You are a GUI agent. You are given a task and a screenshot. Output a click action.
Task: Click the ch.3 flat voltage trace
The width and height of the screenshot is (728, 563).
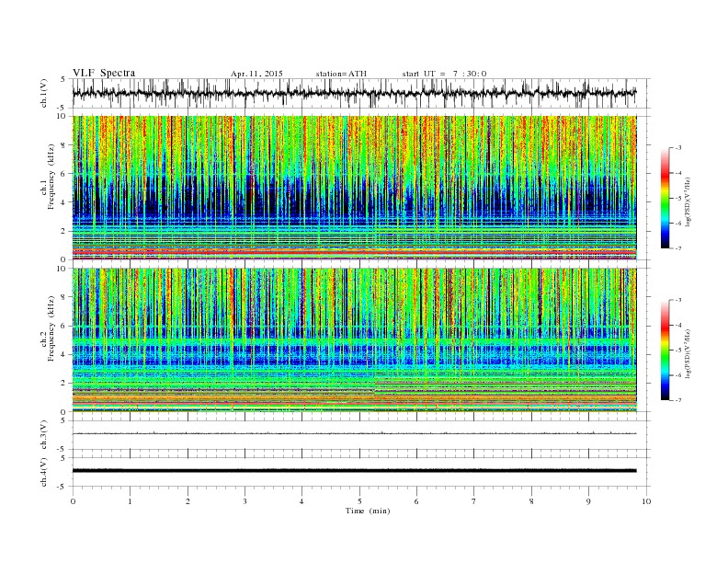pos(355,433)
